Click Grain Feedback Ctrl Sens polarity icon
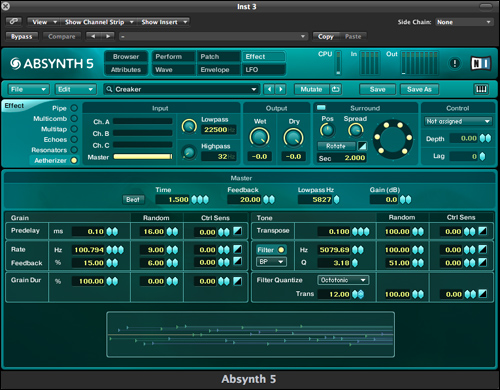The height and width of the screenshot is (390, 500). click(x=237, y=262)
